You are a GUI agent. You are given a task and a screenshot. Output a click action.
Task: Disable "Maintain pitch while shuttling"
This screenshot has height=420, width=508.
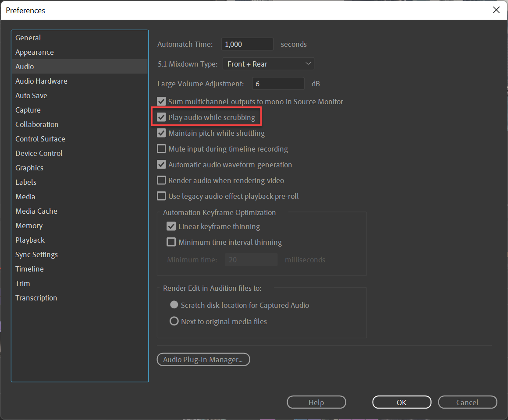point(161,133)
